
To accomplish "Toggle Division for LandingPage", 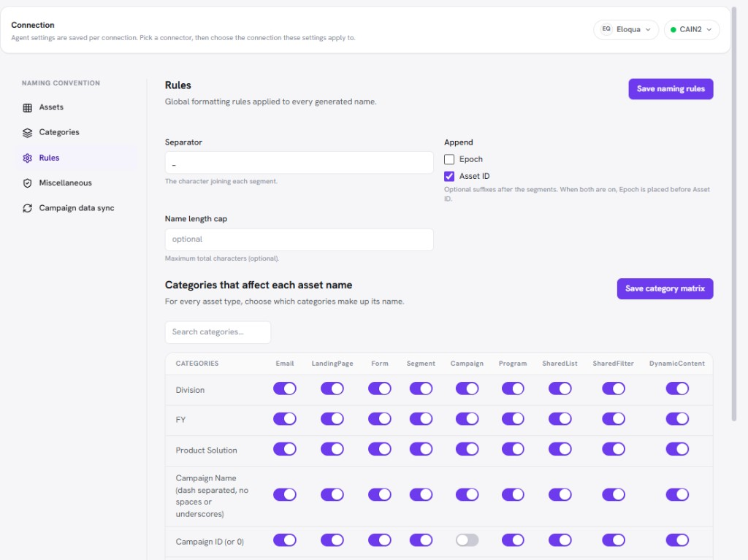I will (x=332, y=388).
